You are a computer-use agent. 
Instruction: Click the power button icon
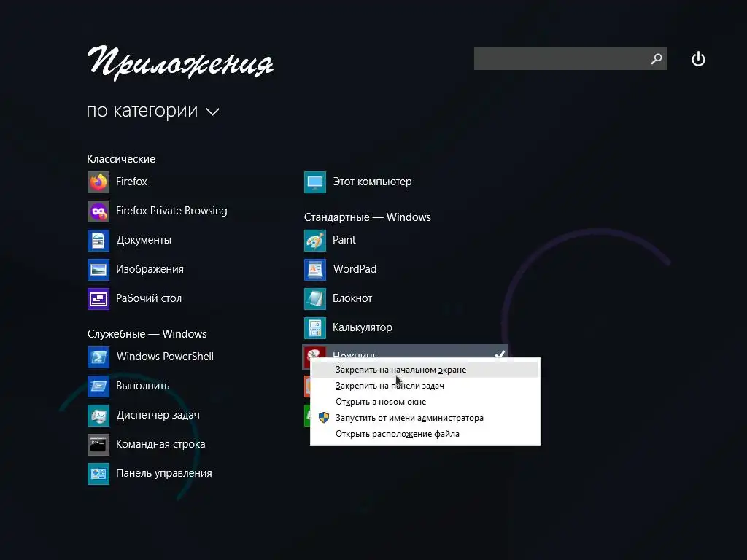click(x=698, y=59)
